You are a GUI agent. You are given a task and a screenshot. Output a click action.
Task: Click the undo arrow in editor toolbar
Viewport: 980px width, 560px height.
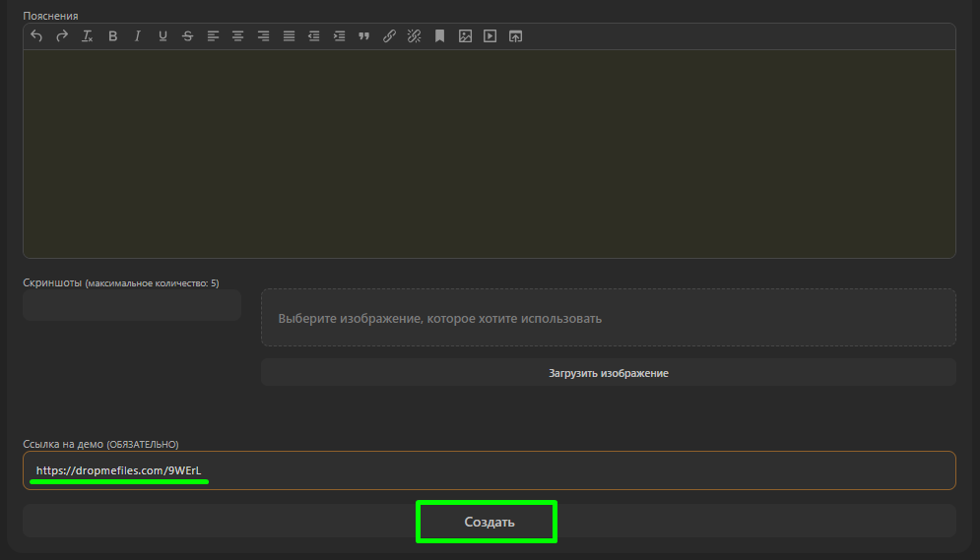(x=36, y=36)
